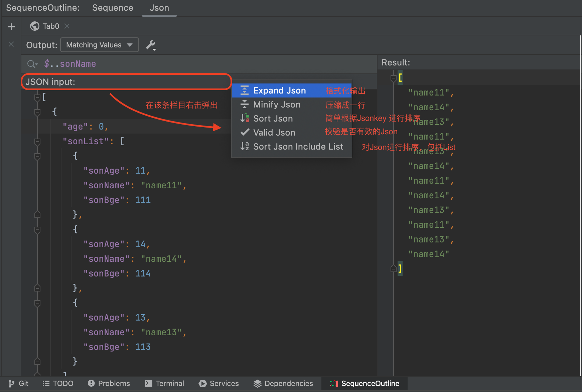Click the Expand Json menu icon
This screenshot has height=392, width=582.
point(245,90)
